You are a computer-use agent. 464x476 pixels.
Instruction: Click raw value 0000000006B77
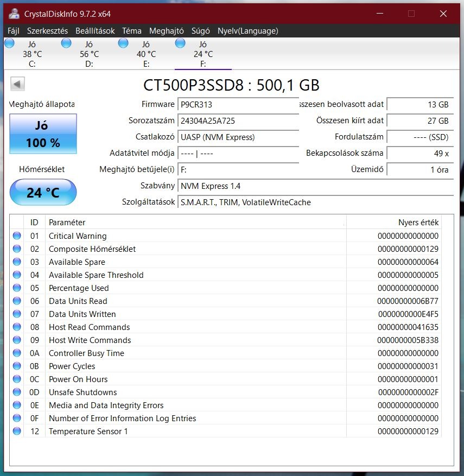(x=408, y=301)
